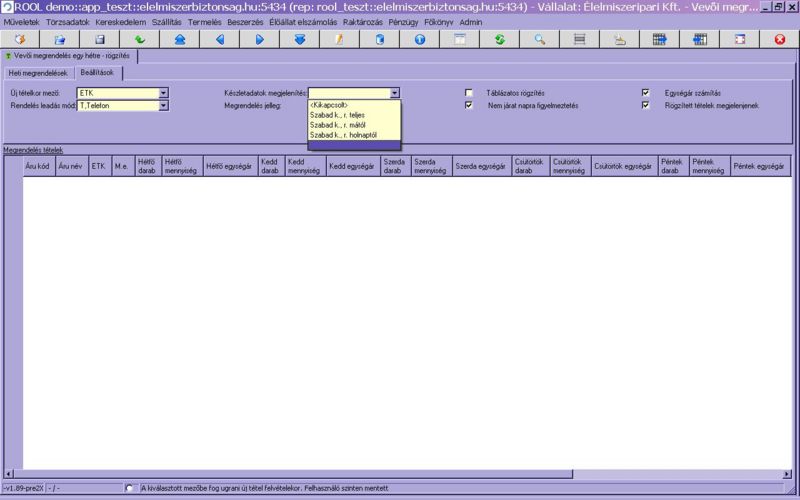Click the Kedd egységár column header
This screenshot has height=500, width=800.
click(350, 166)
